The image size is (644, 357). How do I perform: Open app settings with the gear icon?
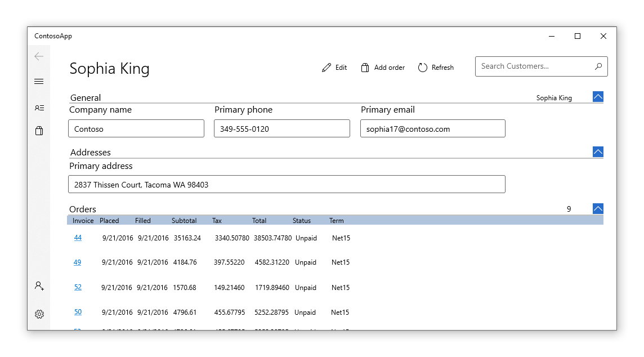[x=39, y=314]
